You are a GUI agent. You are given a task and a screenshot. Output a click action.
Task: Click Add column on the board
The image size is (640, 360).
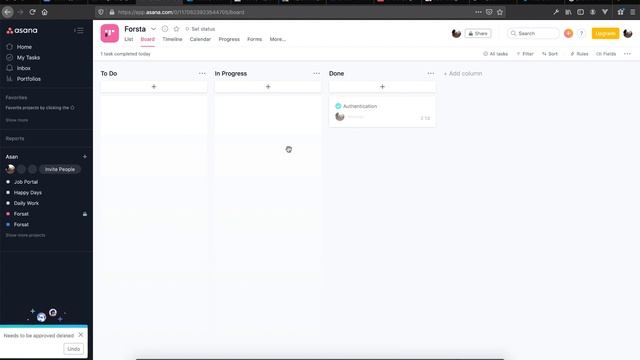463,73
